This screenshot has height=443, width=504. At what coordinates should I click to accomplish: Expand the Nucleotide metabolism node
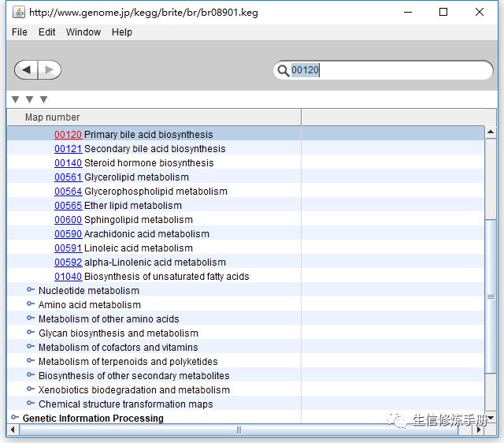[x=31, y=290]
